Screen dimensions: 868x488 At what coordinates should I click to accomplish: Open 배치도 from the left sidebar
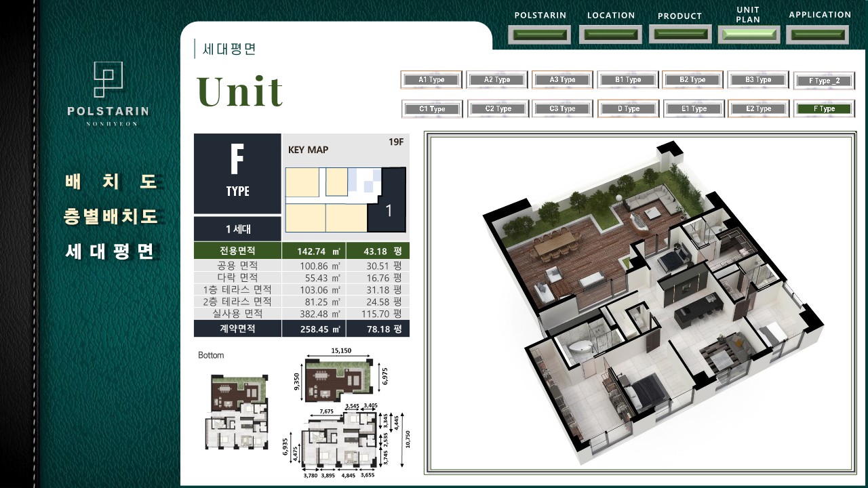pos(112,182)
